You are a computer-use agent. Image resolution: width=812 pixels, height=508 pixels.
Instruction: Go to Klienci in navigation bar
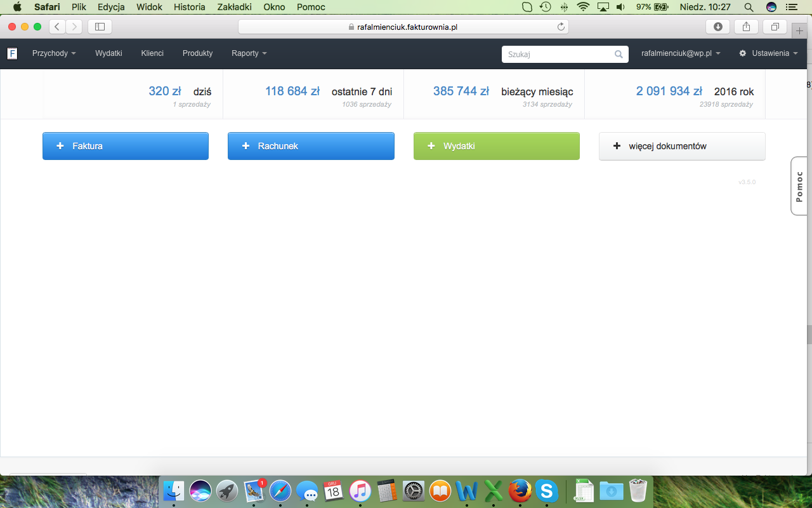tap(152, 53)
